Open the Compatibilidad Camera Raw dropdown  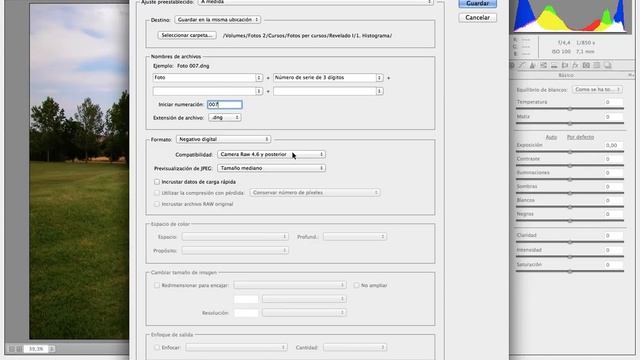click(271, 154)
